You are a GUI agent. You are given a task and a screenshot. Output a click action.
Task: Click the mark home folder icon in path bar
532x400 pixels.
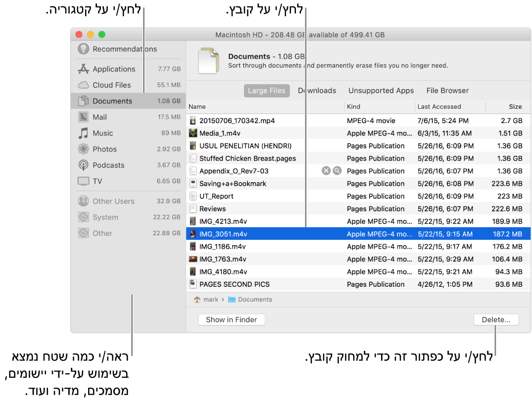point(197,299)
